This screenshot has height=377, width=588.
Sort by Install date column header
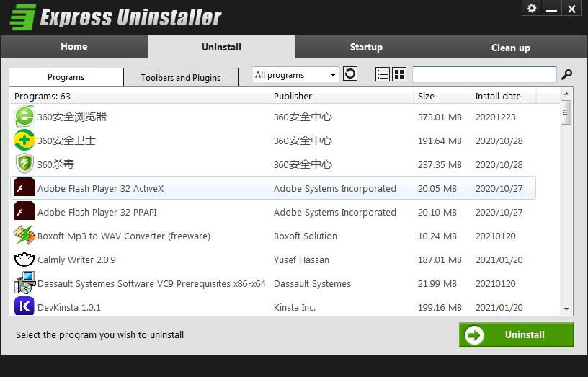504,96
